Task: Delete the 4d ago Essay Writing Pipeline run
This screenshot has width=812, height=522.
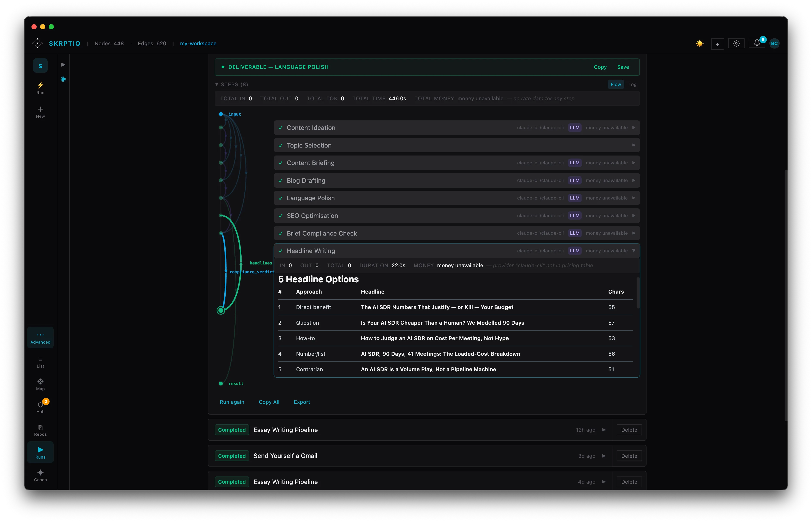Action: point(629,482)
